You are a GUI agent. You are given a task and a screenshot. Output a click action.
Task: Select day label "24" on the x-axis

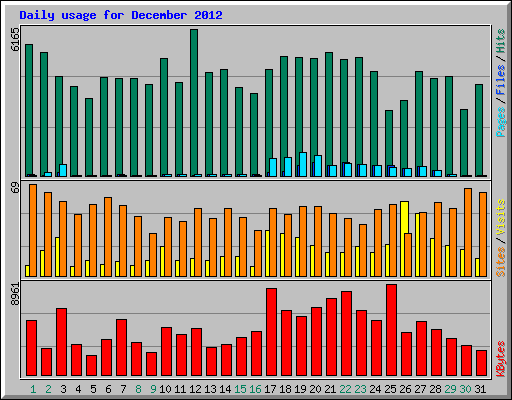[x=375, y=389]
